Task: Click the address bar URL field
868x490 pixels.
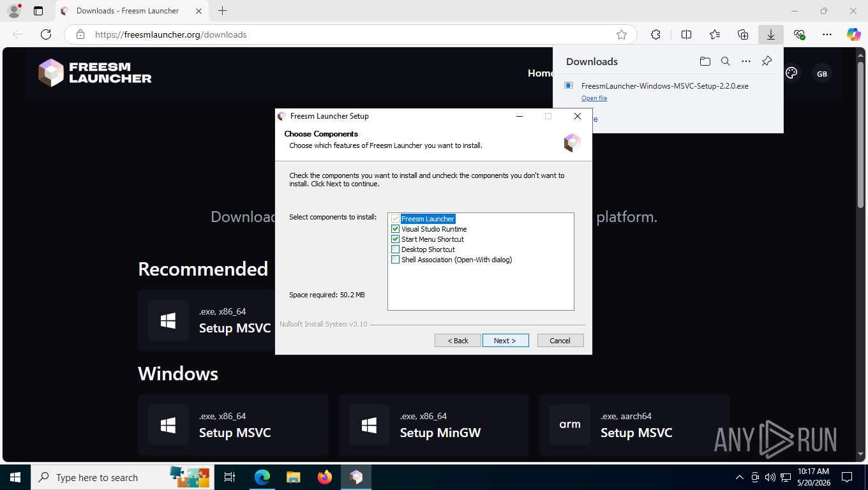Action: [350, 34]
